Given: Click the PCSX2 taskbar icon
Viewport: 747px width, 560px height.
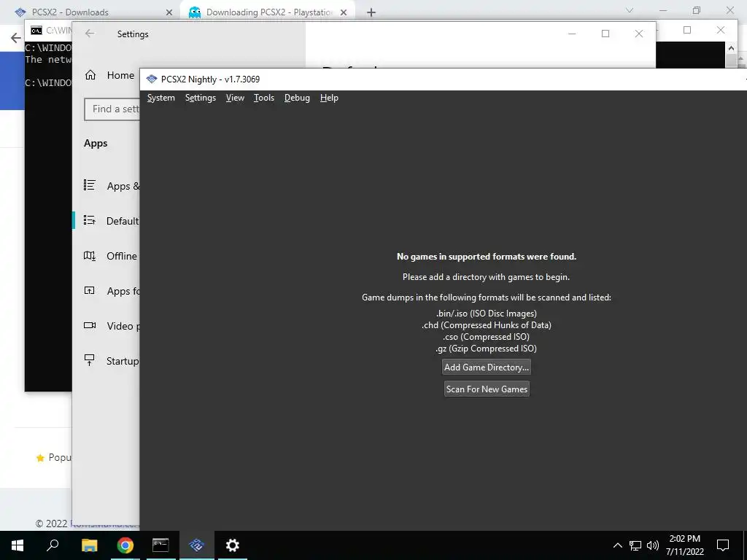Looking at the screenshot, I should click(x=196, y=545).
